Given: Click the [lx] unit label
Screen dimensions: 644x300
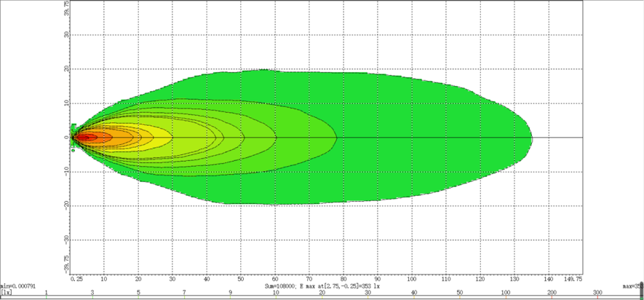Looking at the screenshot, I should coord(6,293).
